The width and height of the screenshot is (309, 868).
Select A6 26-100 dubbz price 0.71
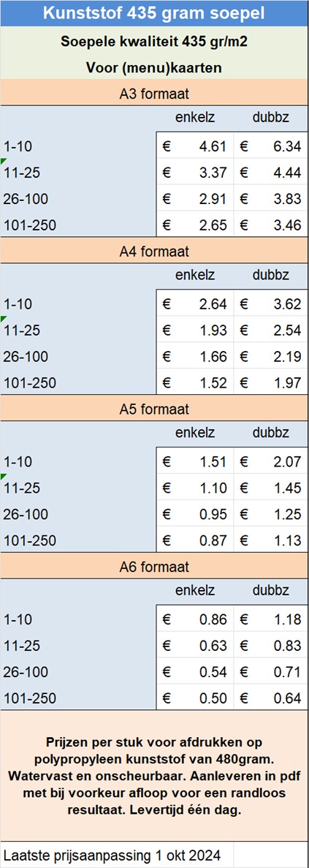pyautogui.click(x=270, y=672)
